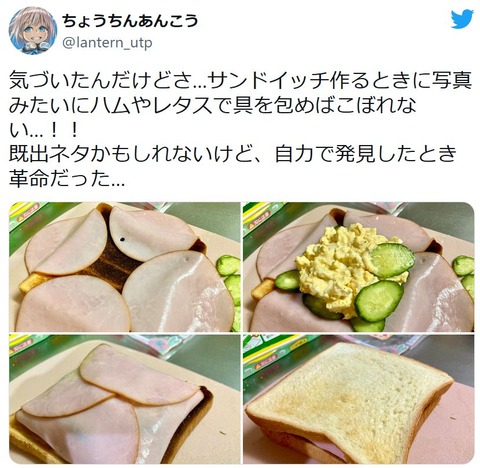480x468 pixels.
Task: Click the burnt toast center between ham slices
Action: pos(112,263)
